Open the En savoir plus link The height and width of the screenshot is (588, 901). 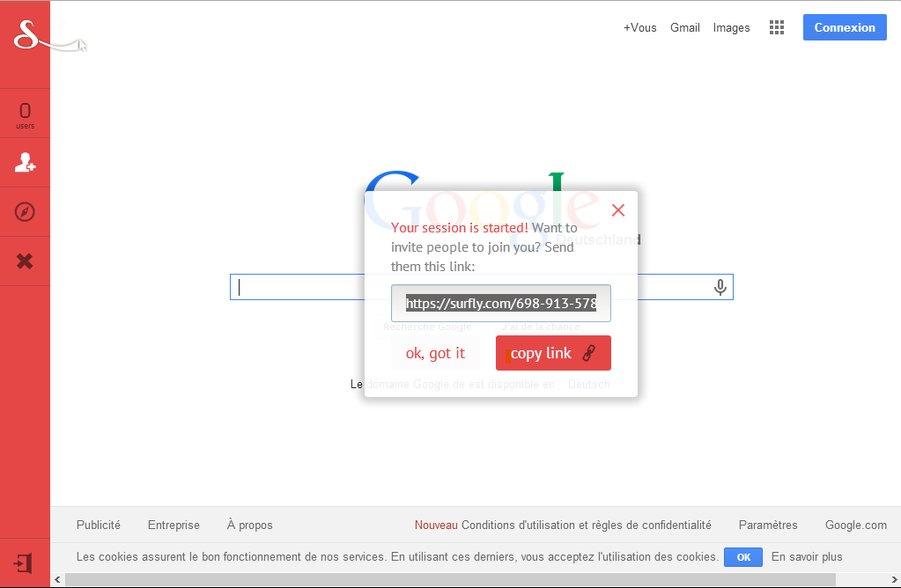point(807,557)
